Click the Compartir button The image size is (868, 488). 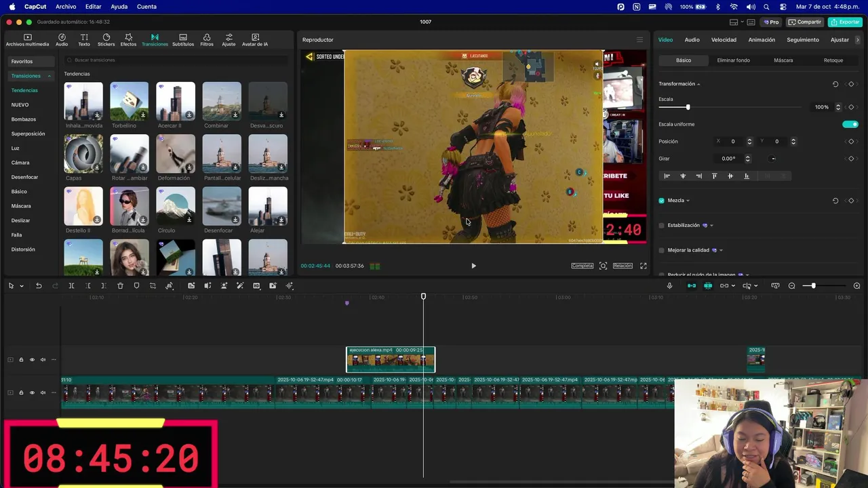805,22
